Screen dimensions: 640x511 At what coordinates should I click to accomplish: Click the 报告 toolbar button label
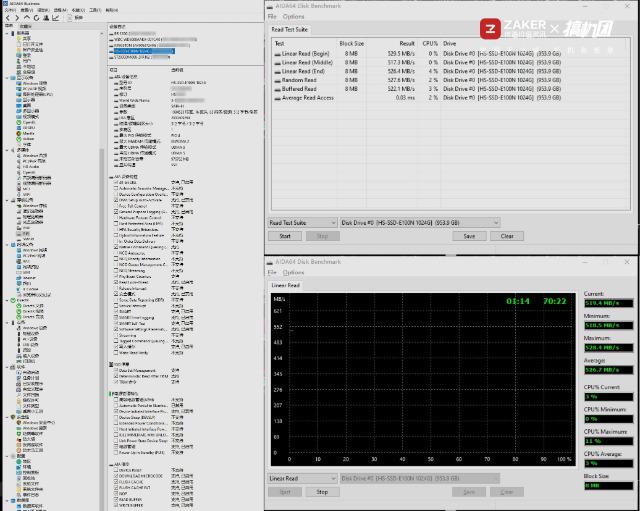pyautogui.click(x=79, y=18)
